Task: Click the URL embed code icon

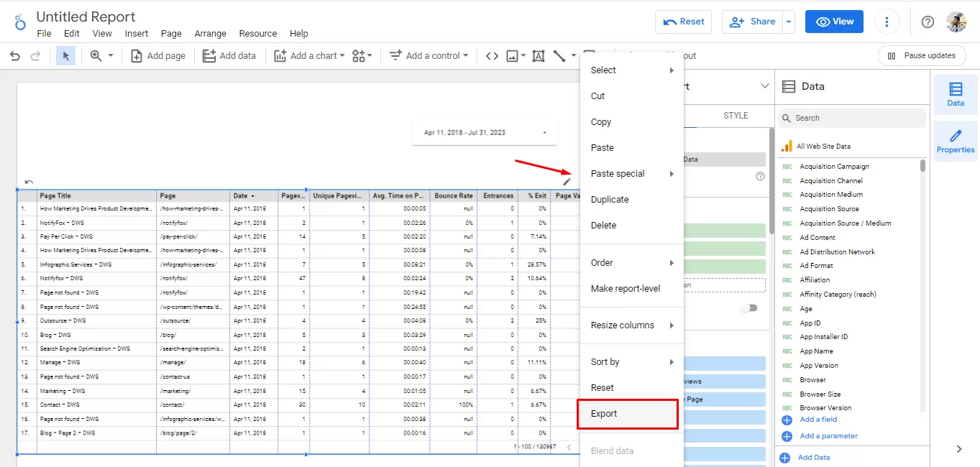Action: point(492,56)
